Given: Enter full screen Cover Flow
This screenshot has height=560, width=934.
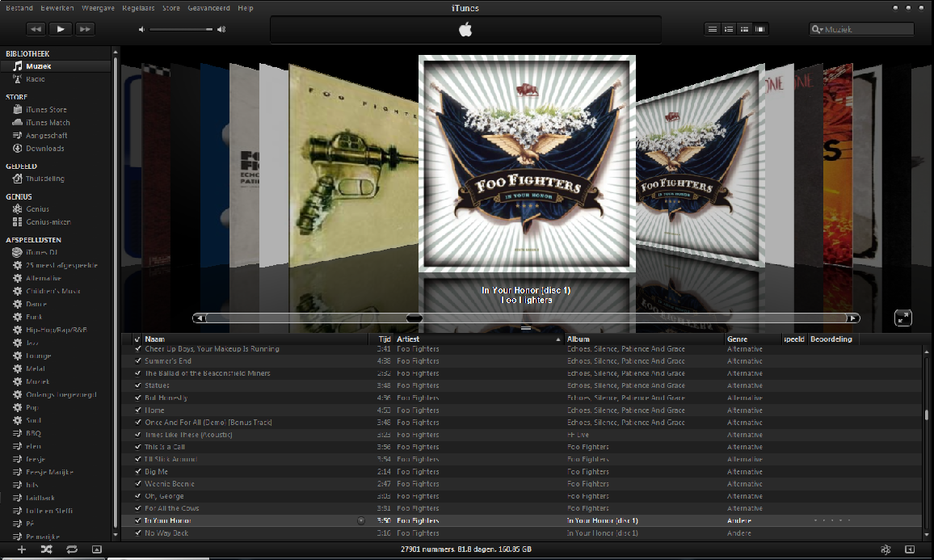Looking at the screenshot, I should [903, 318].
